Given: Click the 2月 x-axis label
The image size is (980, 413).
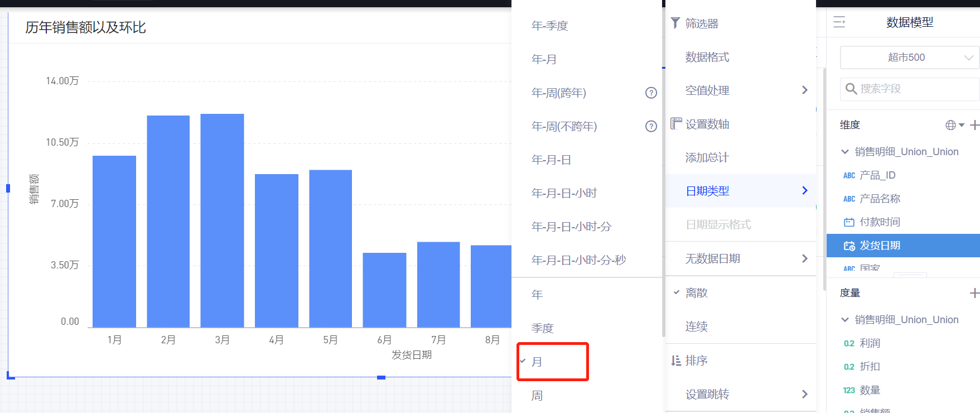Looking at the screenshot, I should point(168,340).
